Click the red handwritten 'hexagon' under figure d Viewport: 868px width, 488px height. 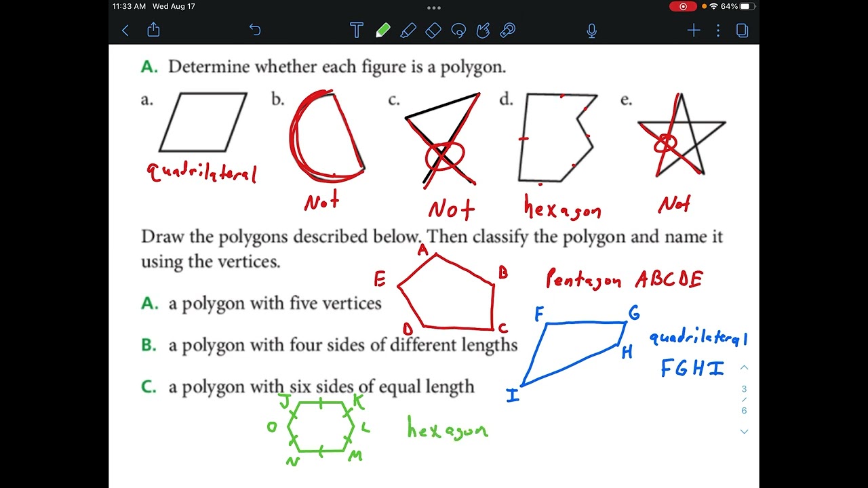(562, 207)
